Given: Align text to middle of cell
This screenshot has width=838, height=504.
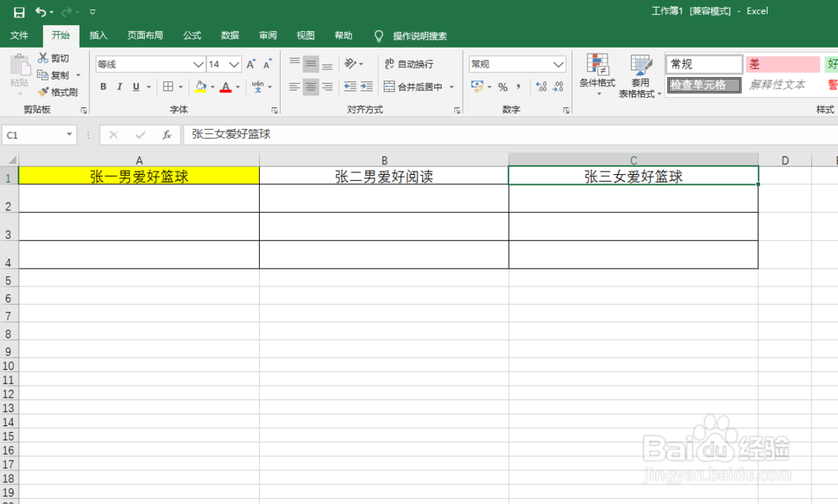Looking at the screenshot, I should 311,64.
